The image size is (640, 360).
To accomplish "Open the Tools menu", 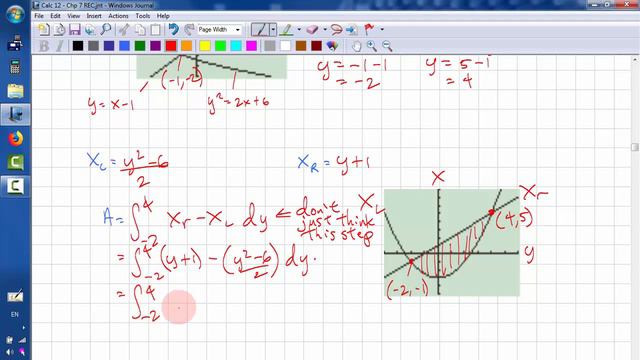I will point(142,16).
